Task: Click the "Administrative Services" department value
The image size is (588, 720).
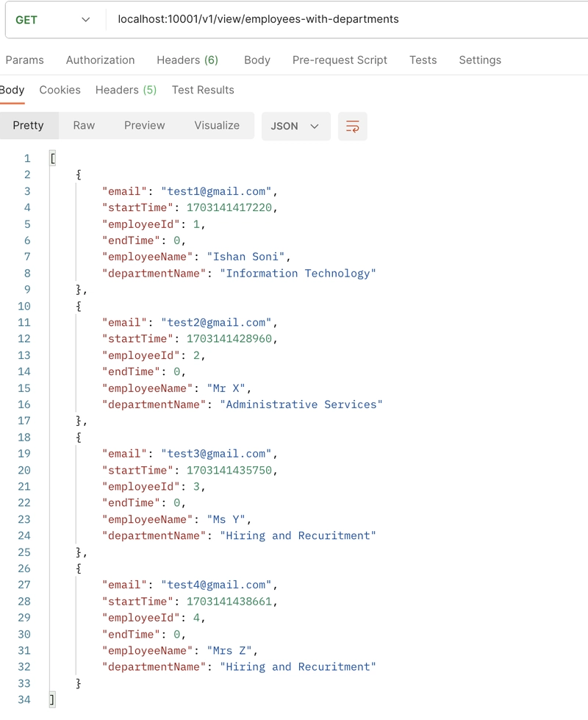Action: click(x=301, y=404)
